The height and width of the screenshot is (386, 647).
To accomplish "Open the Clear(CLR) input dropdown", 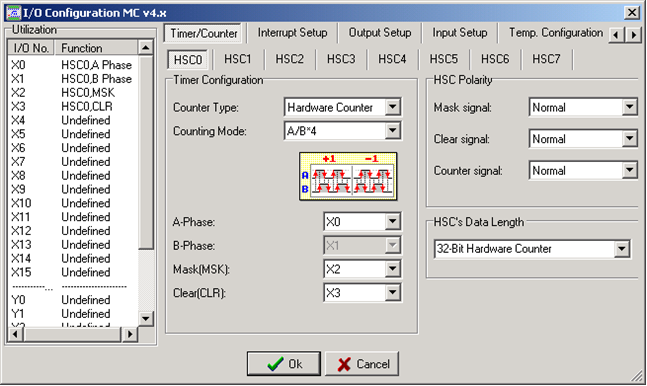I will pyautogui.click(x=392, y=293).
